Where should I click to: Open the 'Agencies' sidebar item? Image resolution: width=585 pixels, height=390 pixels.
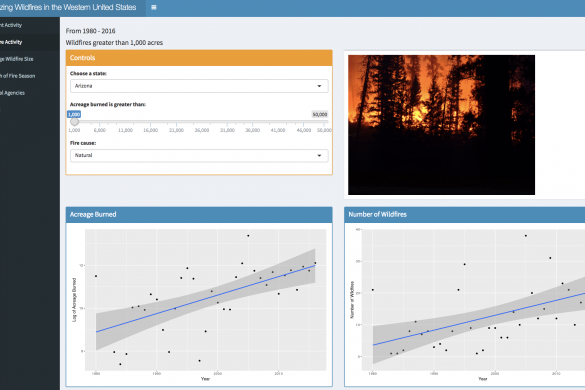(30, 93)
